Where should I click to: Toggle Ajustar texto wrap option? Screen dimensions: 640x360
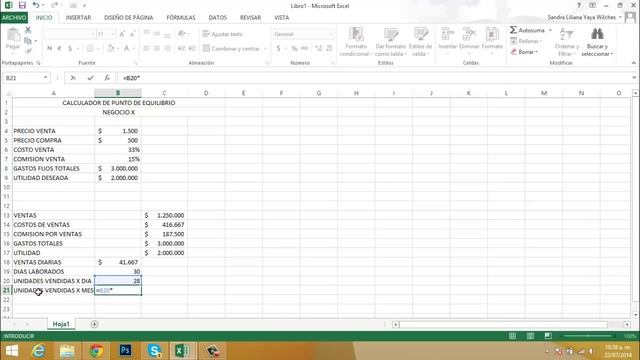pyautogui.click(x=222, y=34)
